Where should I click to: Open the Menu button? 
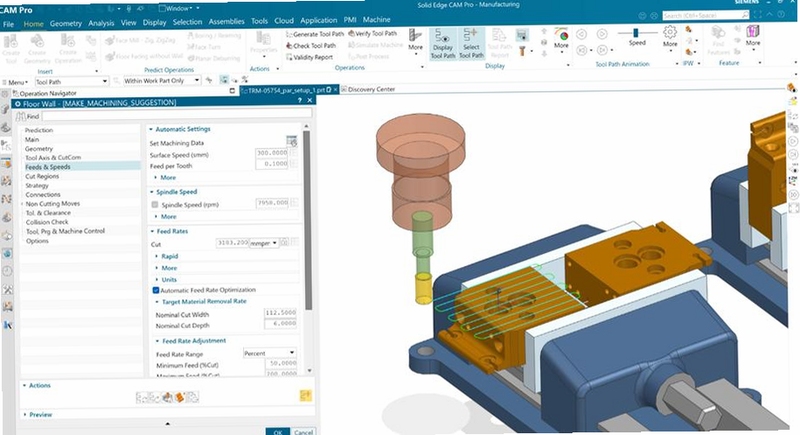(16, 82)
